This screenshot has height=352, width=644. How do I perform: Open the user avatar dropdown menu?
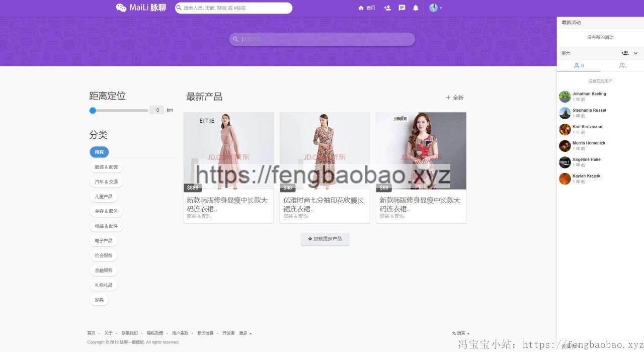coord(435,8)
